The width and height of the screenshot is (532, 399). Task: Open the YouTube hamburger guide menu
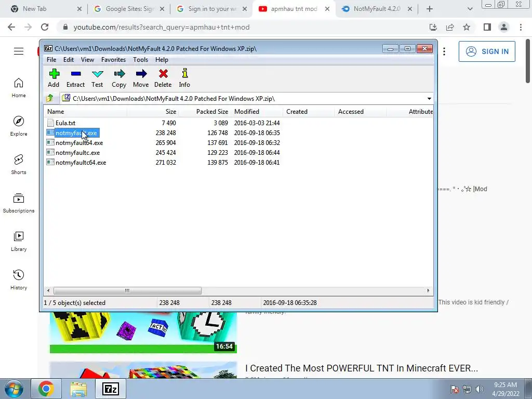19,51
